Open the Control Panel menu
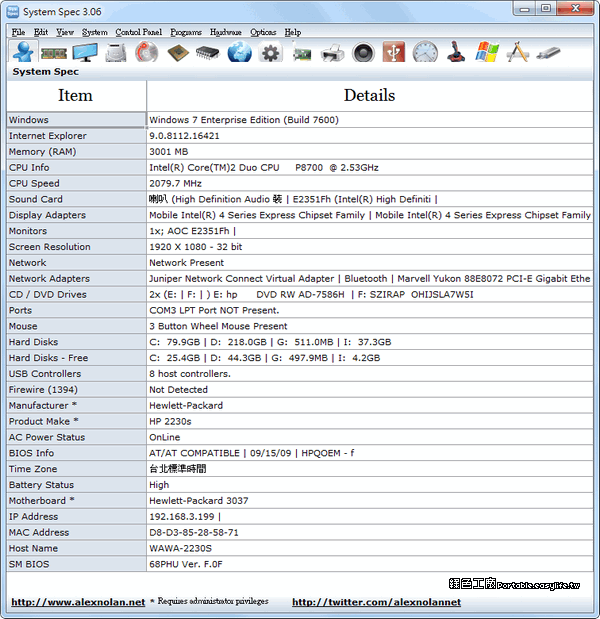The image size is (600, 619). [x=139, y=32]
